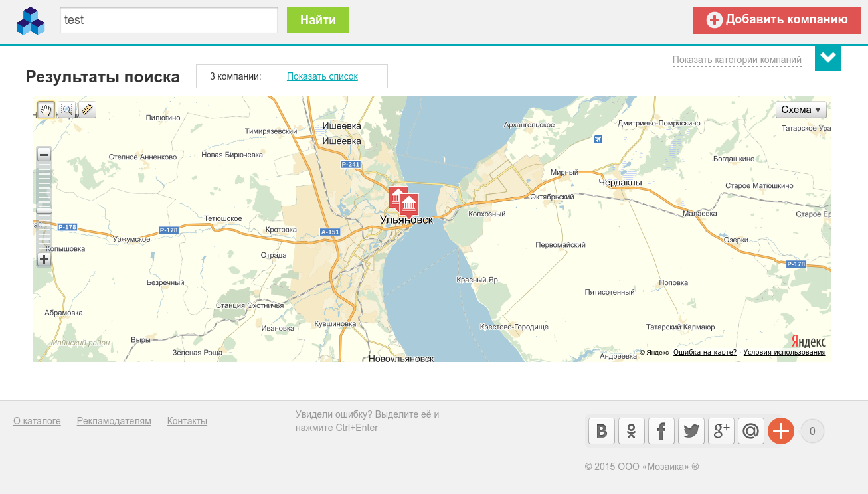Click Красный Яр label on map
Viewport: 868px width, 494px height.
477,280
